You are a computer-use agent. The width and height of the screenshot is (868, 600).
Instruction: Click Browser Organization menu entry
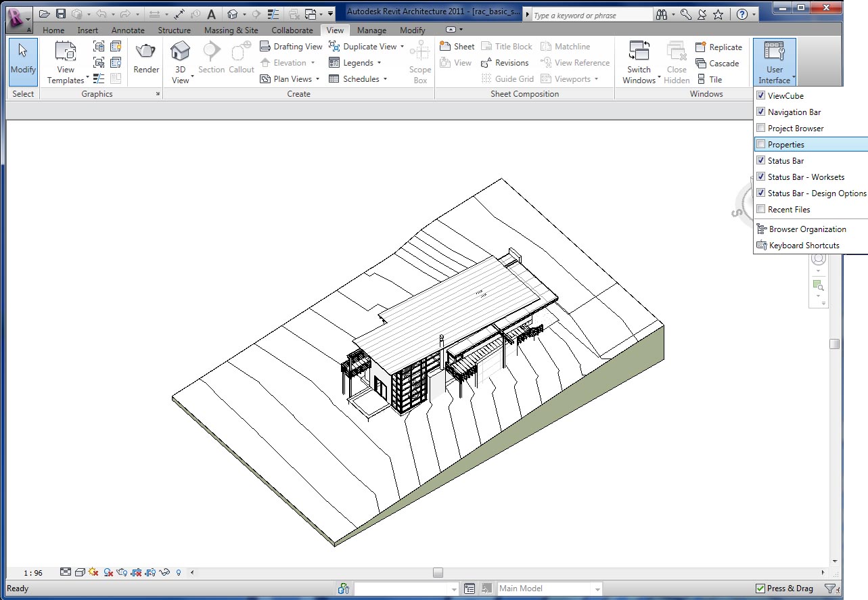click(x=807, y=229)
